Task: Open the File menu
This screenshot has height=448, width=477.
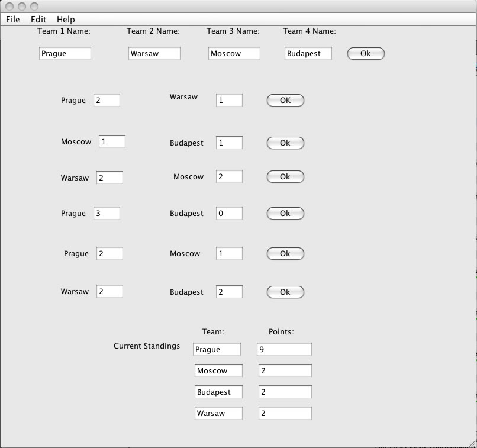Action: pos(13,20)
